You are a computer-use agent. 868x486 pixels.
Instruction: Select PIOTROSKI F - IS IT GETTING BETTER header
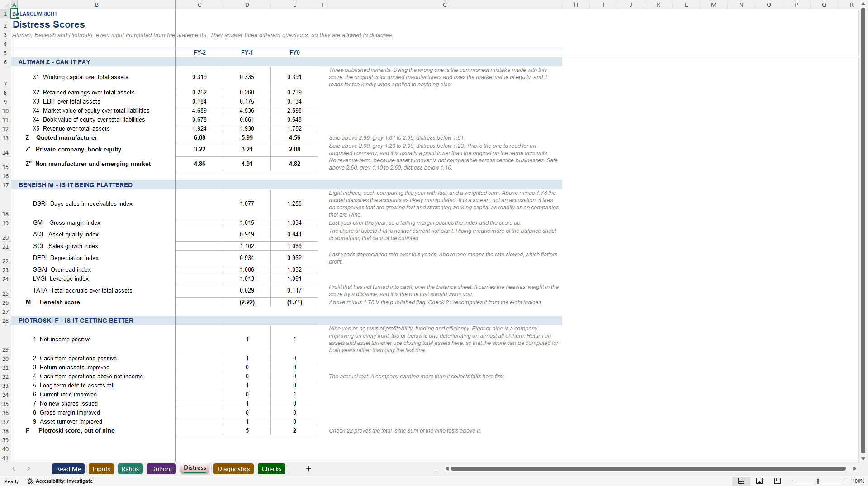coord(76,321)
